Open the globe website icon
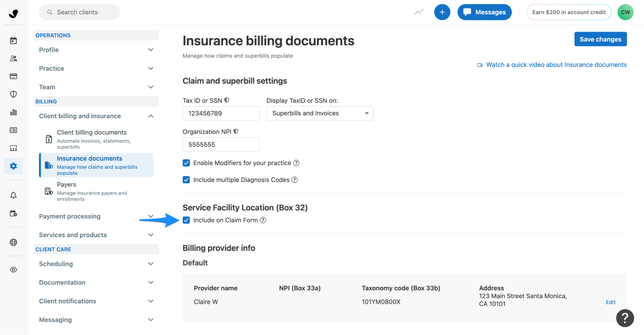The image size is (644, 335). 13,242
